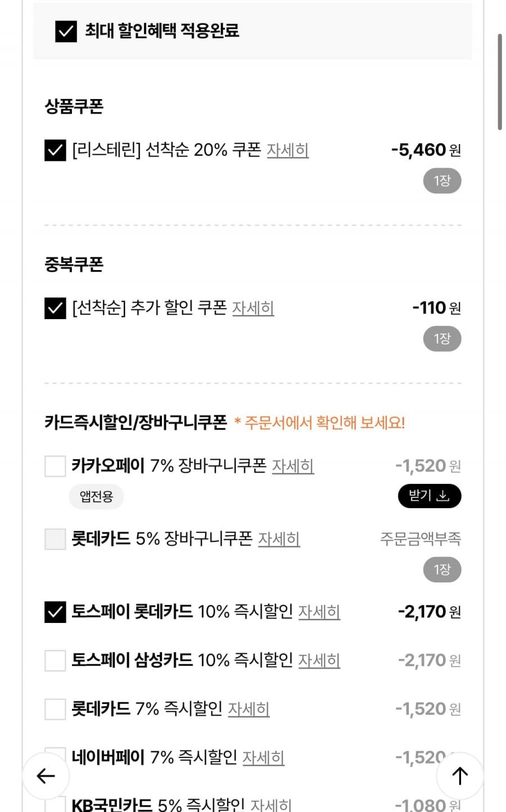The image size is (506, 812).
Task: Deselect 토스페이 롯데카드 10% 즉시할인 checkbox
Action: pyautogui.click(x=55, y=612)
